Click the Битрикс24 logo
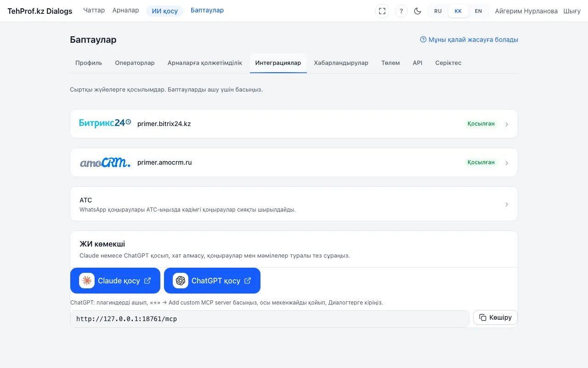 coord(105,123)
